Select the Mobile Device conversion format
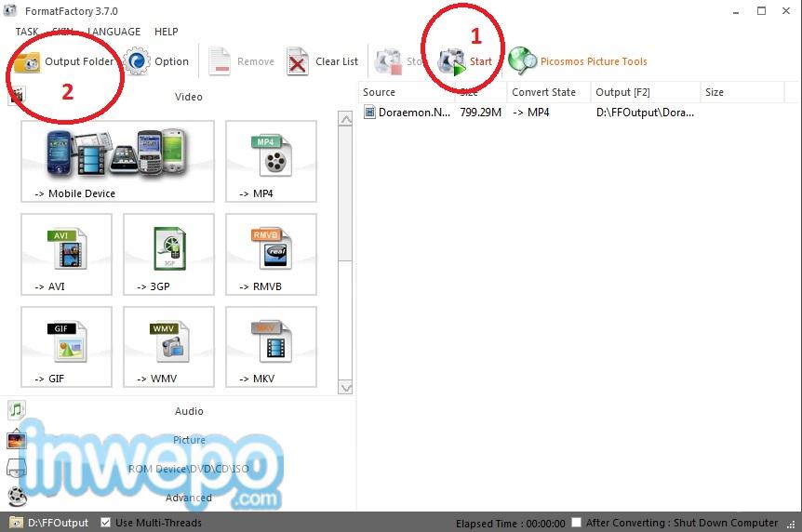The width and height of the screenshot is (802, 532). click(117, 162)
